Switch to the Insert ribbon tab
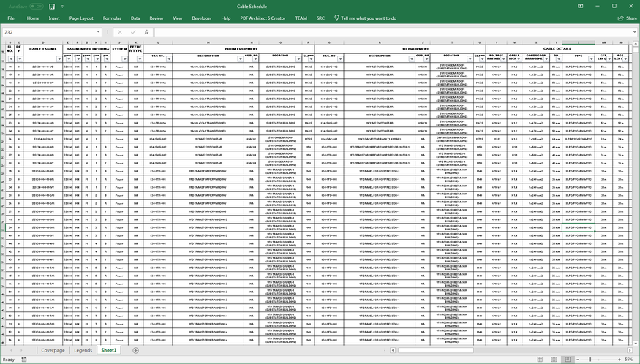 click(54, 18)
